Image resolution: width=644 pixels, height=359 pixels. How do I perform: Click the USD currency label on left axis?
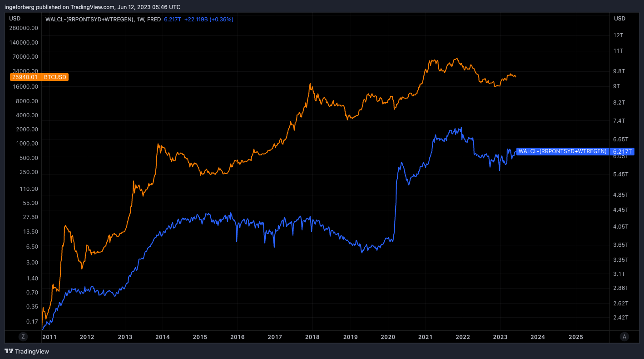(15, 19)
